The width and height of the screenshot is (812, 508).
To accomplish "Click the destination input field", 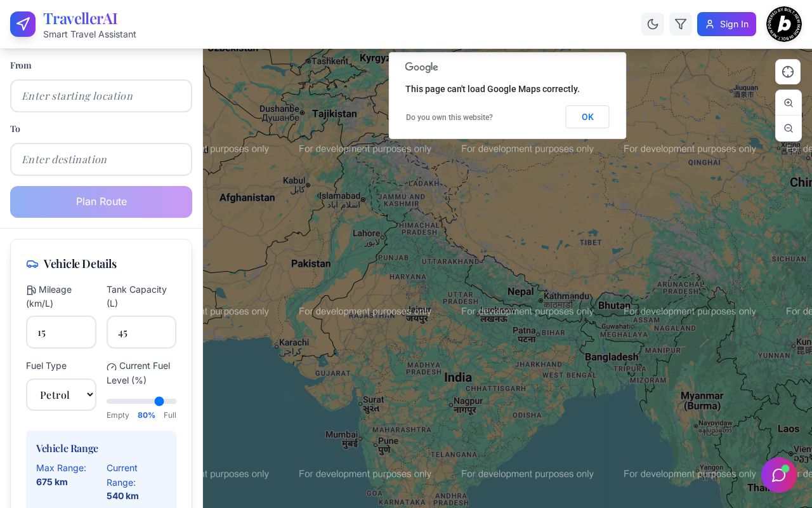I will coord(101,159).
